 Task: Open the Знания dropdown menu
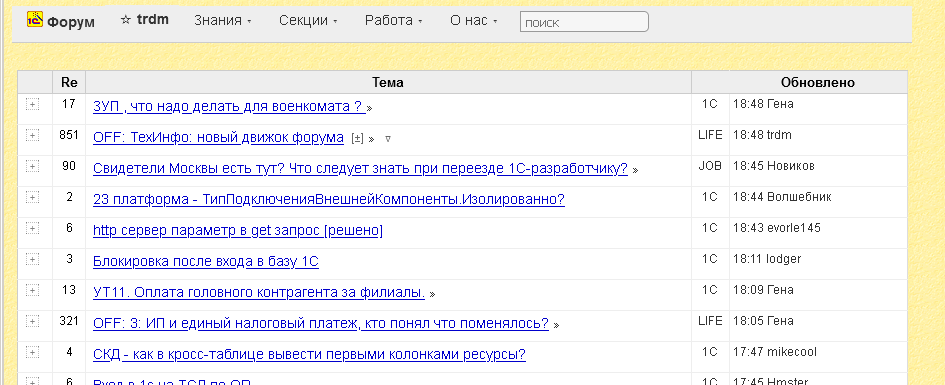pos(222,20)
